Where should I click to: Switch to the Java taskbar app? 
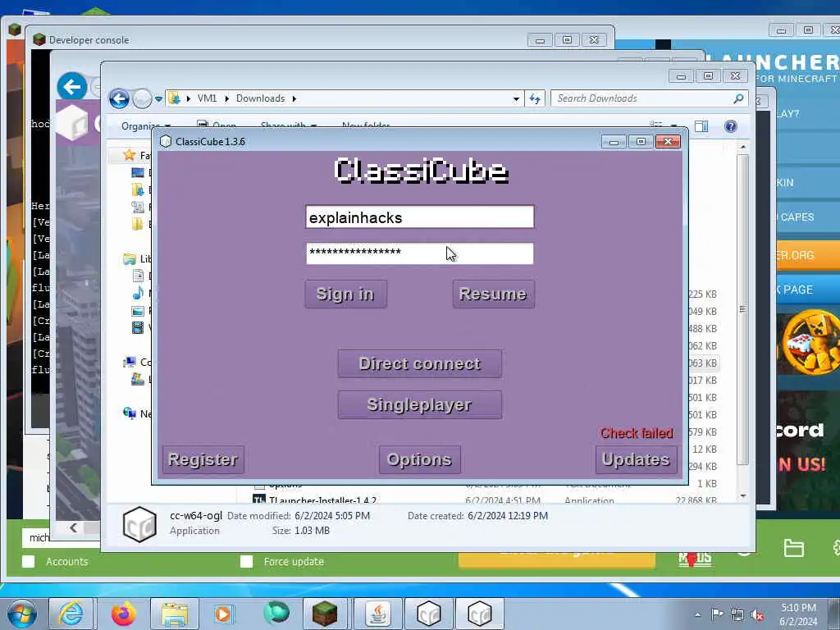coord(378,614)
